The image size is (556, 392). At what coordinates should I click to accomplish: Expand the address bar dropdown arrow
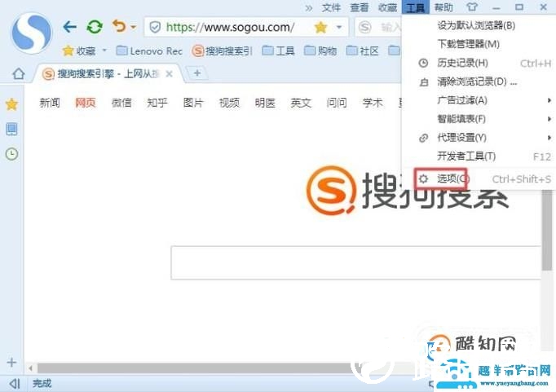[x=339, y=27]
